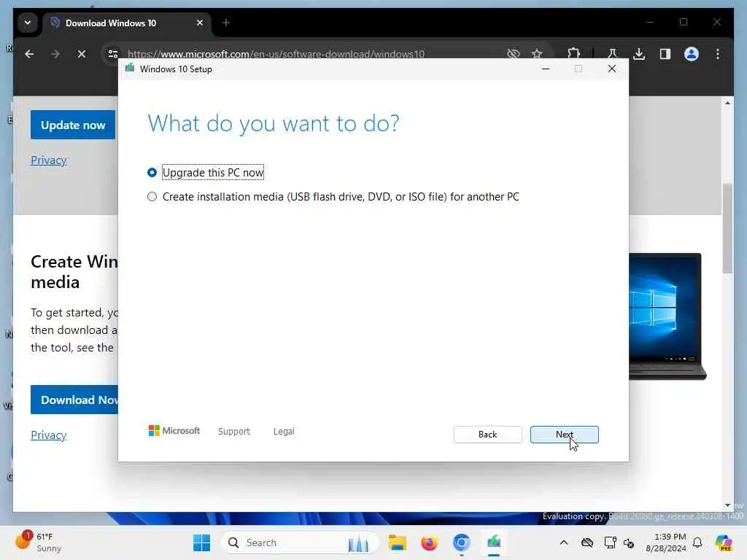The height and width of the screenshot is (560, 747).
Task: Click the Microsoft logo in Setup footer
Action: tap(174, 431)
